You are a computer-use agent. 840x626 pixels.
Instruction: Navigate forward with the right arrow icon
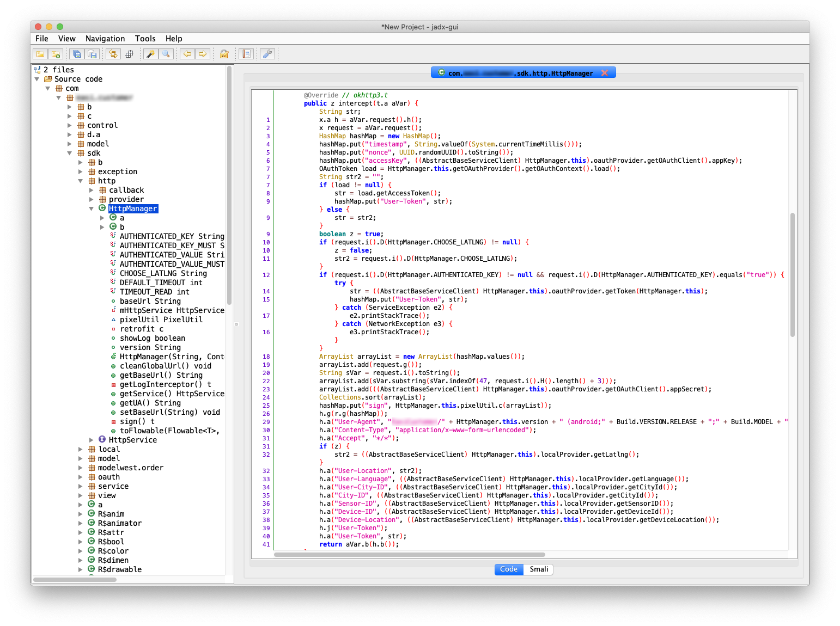pos(203,54)
